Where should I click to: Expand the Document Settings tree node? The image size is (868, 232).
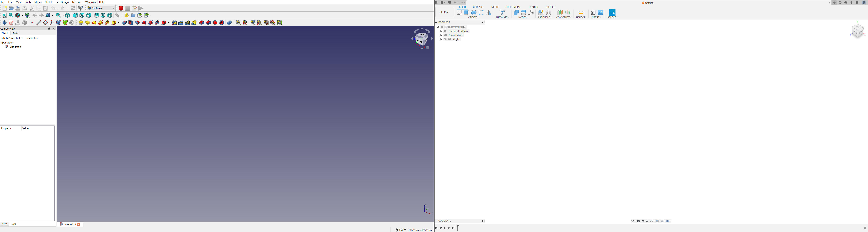(x=441, y=31)
